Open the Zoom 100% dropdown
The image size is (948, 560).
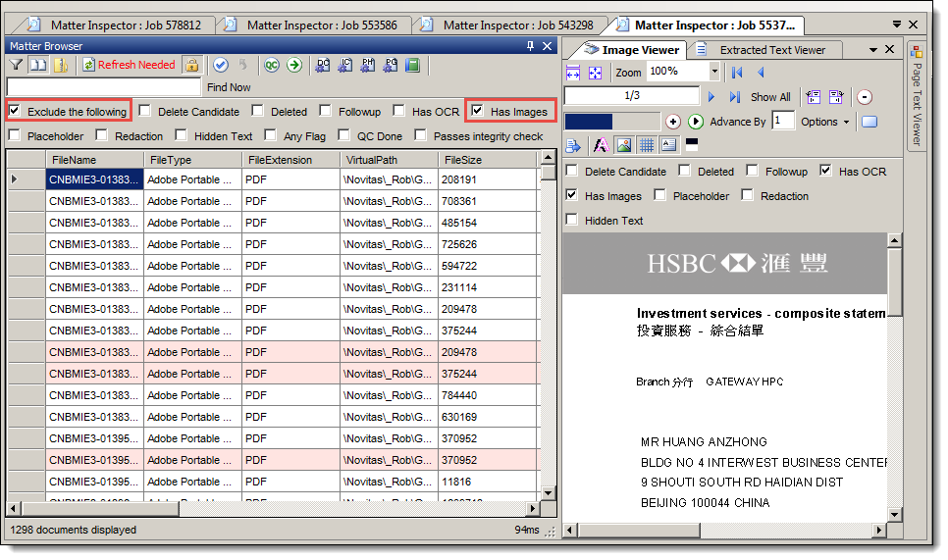coord(714,72)
